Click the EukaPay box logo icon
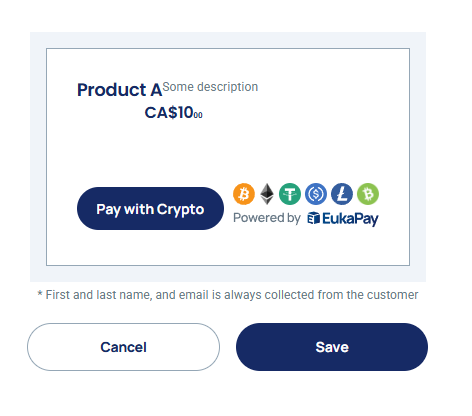The height and width of the screenshot is (416, 472). (313, 218)
